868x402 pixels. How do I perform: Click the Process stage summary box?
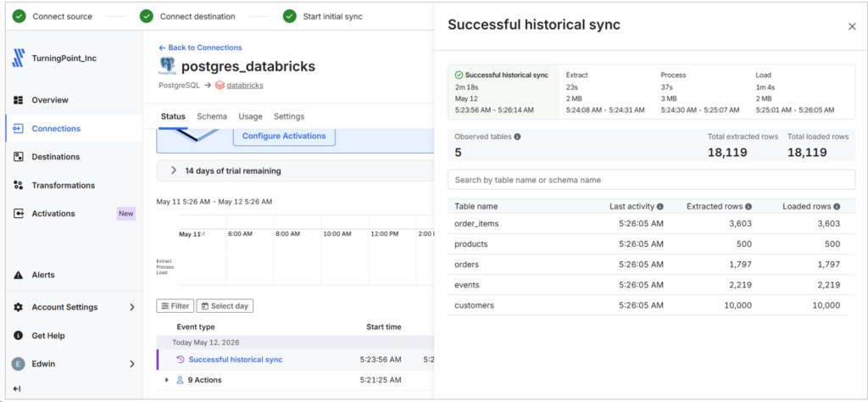[x=701, y=92]
